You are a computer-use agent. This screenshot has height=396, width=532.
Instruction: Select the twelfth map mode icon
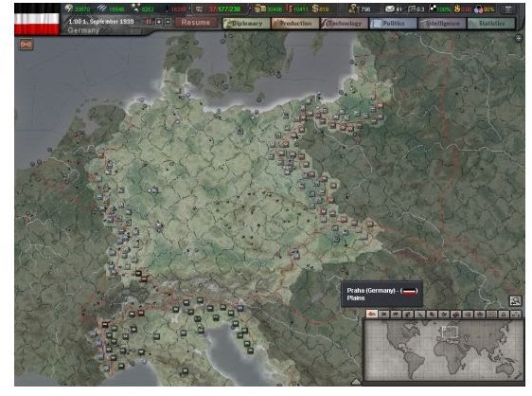point(504,315)
